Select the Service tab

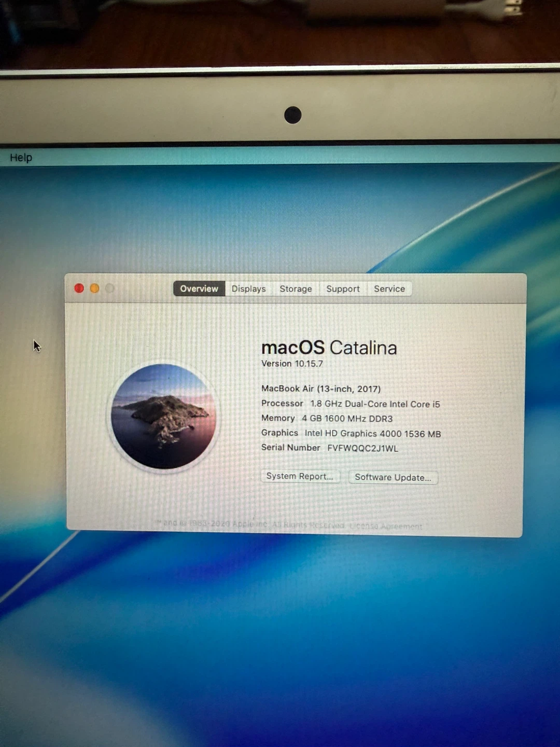tap(389, 289)
